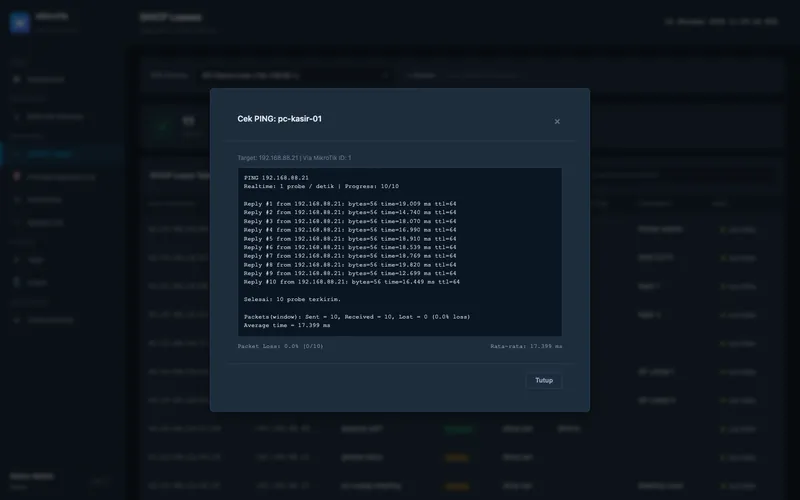Image resolution: width=800 pixels, height=500 pixels.
Task: Select Reply #9 line with time=12.699 ms
Action: coord(350,273)
